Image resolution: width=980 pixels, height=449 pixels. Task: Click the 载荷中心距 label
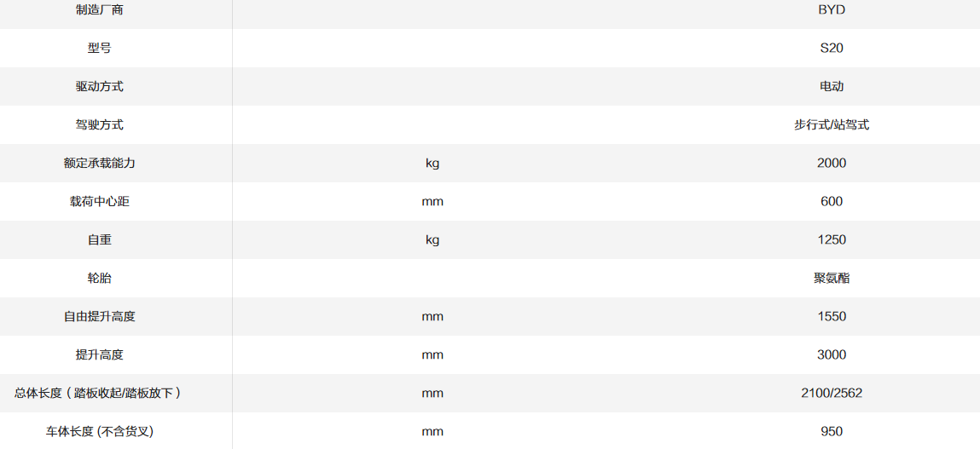(99, 202)
